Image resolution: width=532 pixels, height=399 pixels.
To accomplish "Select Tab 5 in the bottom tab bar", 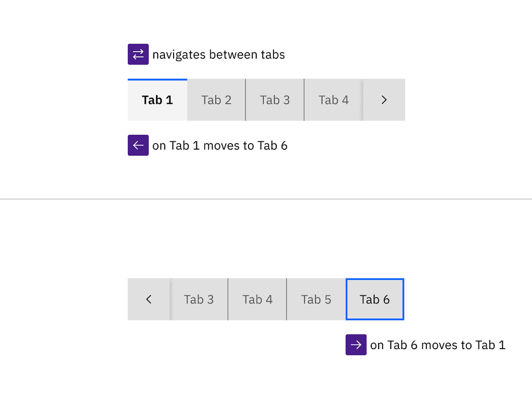I will tap(316, 299).
